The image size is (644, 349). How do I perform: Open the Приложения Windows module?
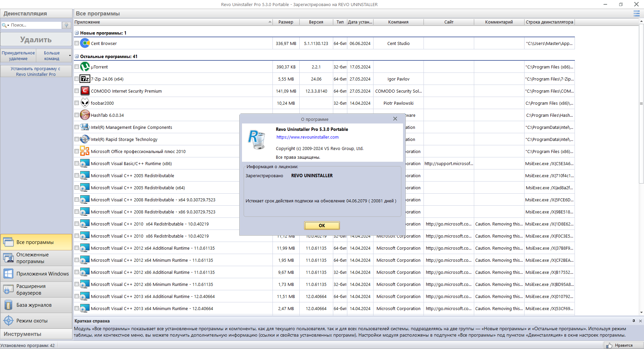coord(36,273)
